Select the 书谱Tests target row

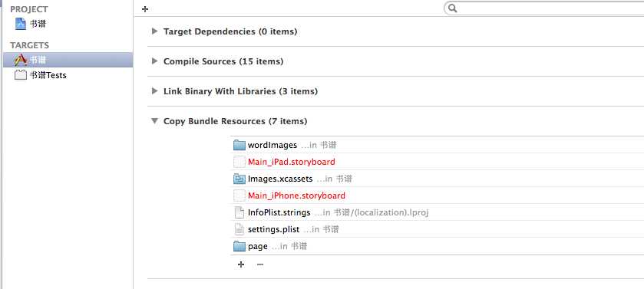tap(67, 75)
